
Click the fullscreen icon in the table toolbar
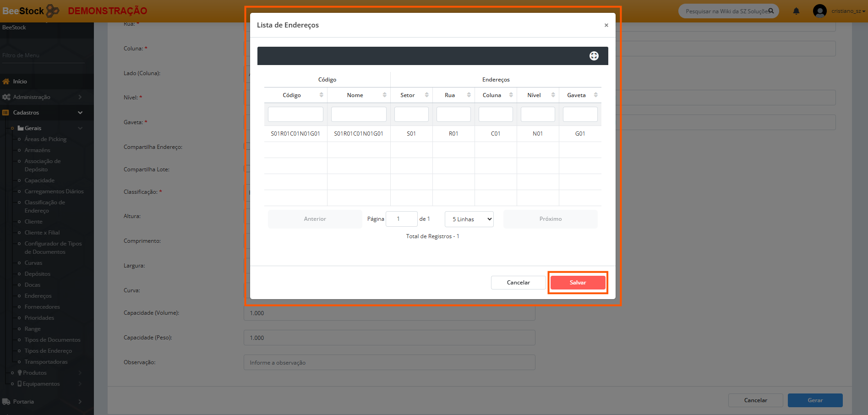[594, 56]
